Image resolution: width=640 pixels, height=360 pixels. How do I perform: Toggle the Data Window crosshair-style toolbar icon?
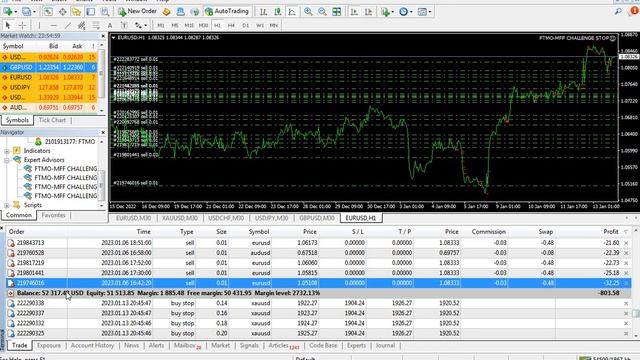(x=62, y=11)
